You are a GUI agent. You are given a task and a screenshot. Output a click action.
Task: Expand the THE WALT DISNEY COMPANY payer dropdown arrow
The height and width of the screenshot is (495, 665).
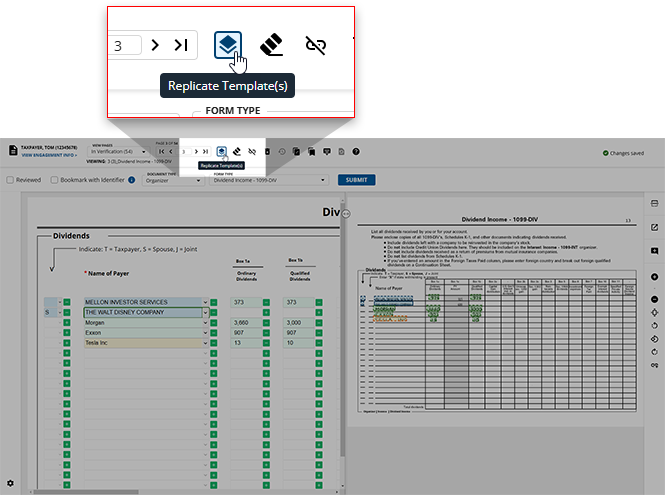click(205, 313)
